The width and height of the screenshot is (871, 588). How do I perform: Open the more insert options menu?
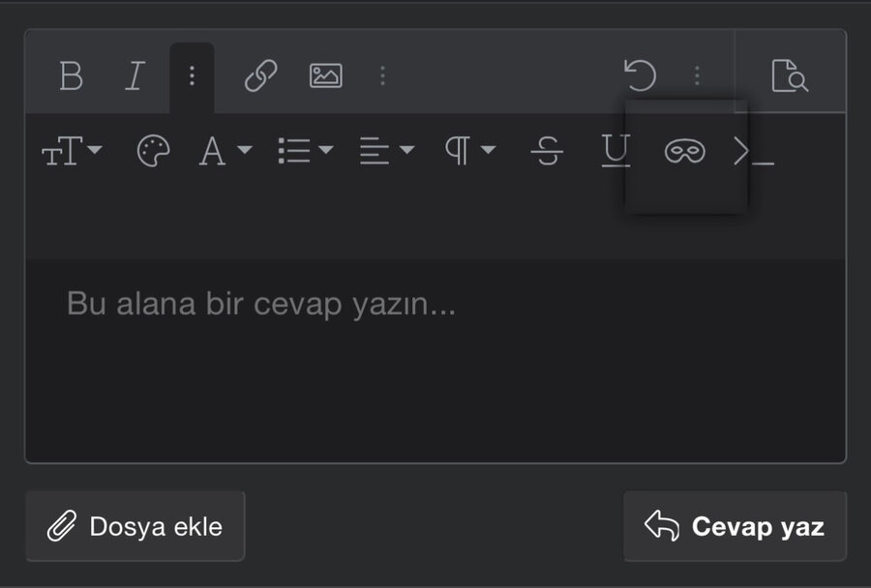click(382, 75)
